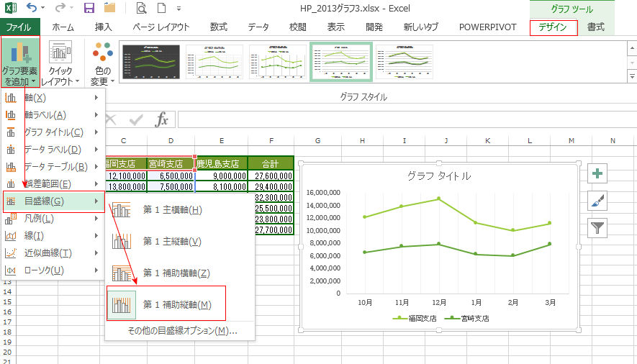The image size is (637, 364).
Task: Open the 目盛線(G) submenu
Action: (54, 201)
